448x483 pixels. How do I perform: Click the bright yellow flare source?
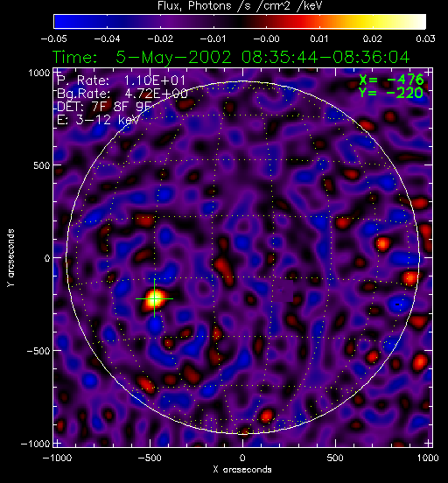[x=154, y=299]
